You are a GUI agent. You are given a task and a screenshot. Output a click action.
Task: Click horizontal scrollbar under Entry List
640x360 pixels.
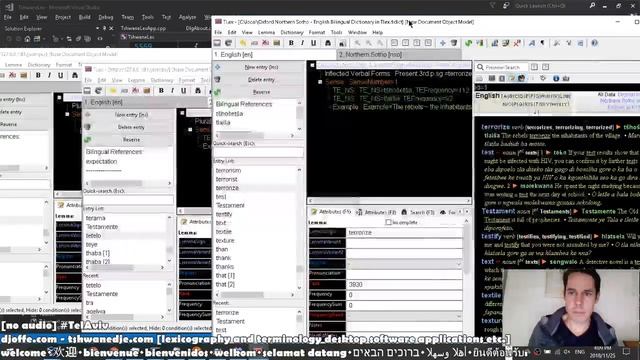click(255, 294)
